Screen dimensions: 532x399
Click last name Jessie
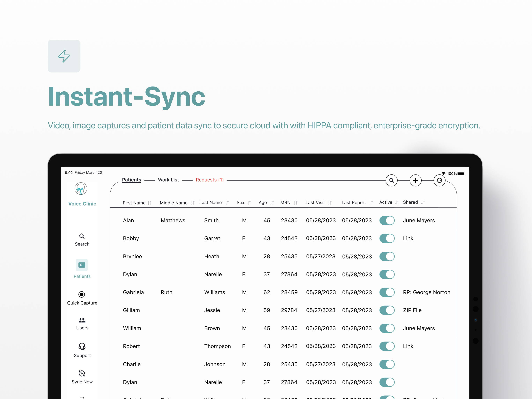click(x=212, y=310)
